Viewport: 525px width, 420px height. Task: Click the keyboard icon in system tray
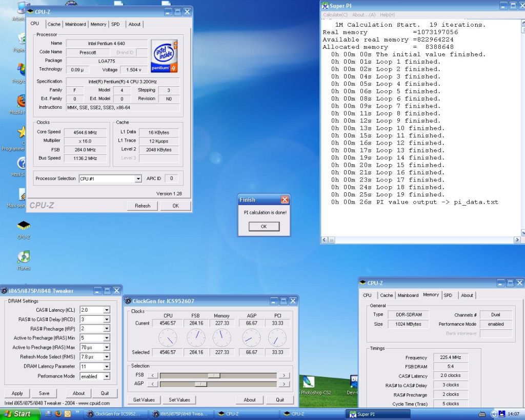[482, 414]
